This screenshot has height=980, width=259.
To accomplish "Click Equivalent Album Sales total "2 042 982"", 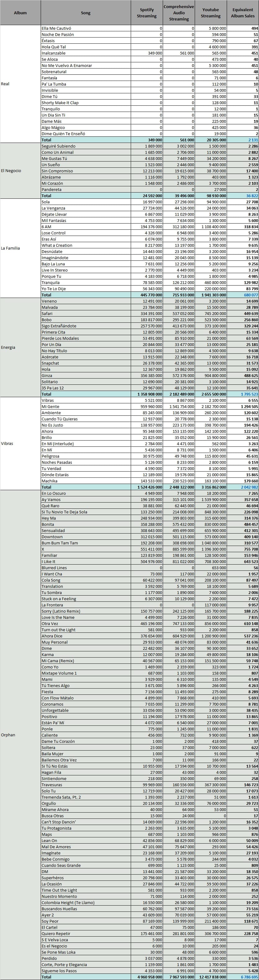I will click(x=249, y=487).
